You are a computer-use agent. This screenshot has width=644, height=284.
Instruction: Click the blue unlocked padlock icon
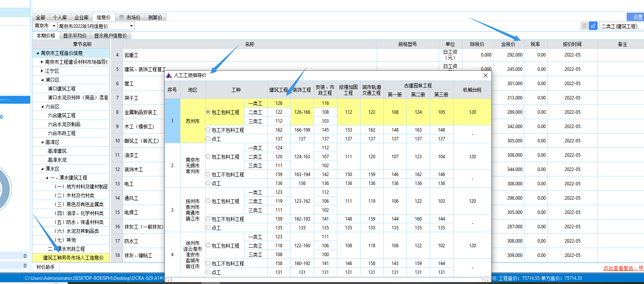[x=593, y=26]
